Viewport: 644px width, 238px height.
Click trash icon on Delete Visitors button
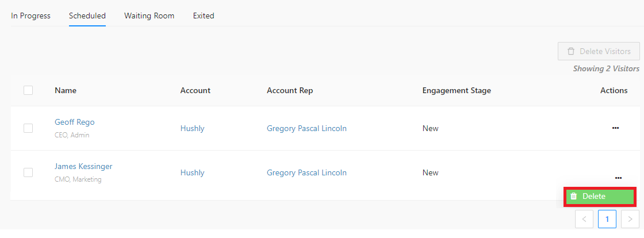(571, 51)
